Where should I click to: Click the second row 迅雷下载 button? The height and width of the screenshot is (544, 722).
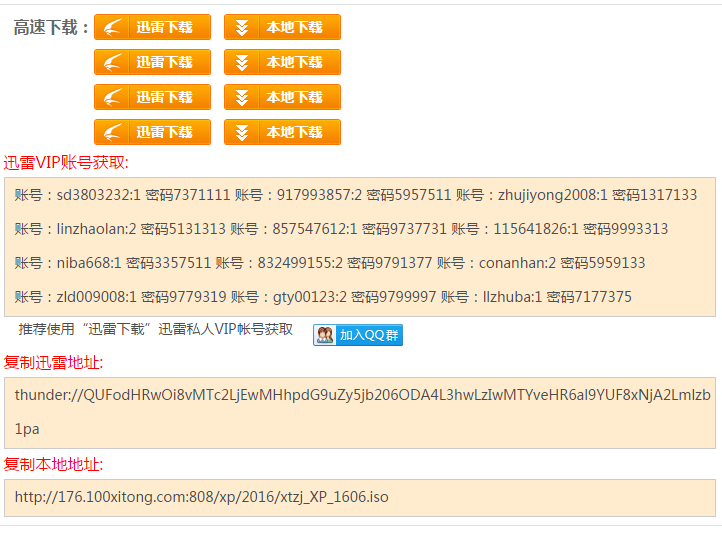pos(152,62)
